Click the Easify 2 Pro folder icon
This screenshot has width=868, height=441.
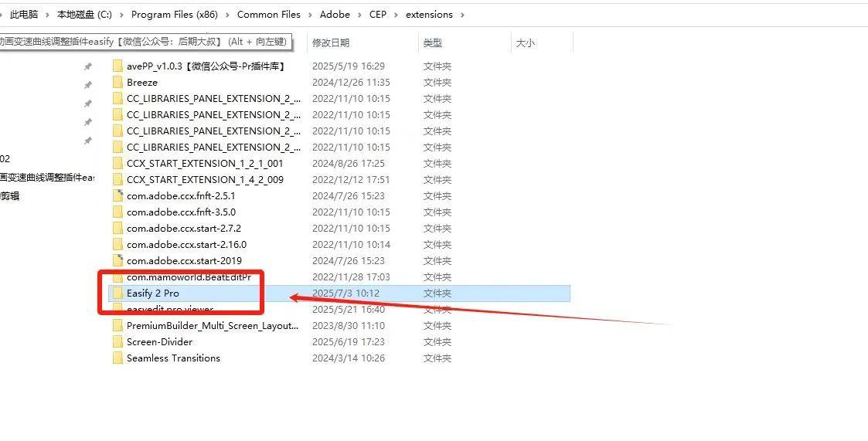coord(117,293)
